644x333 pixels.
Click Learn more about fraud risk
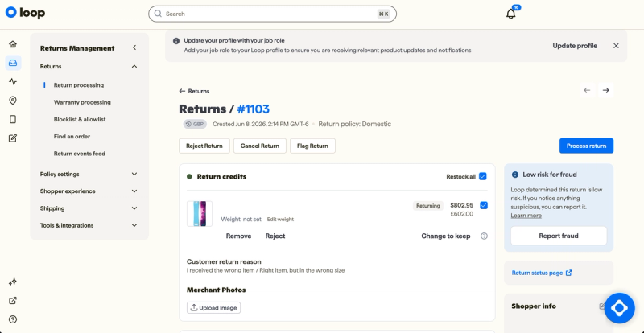tap(526, 216)
